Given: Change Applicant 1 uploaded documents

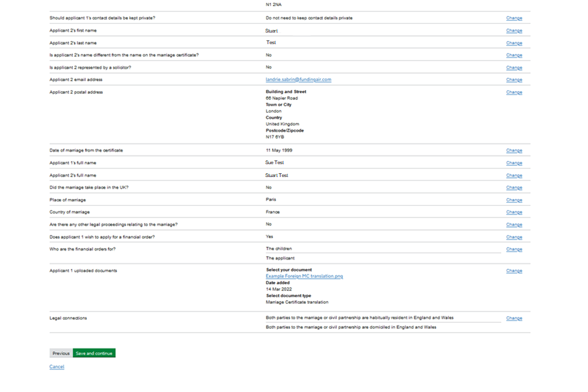Looking at the screenshot, I should click(514, 271).
